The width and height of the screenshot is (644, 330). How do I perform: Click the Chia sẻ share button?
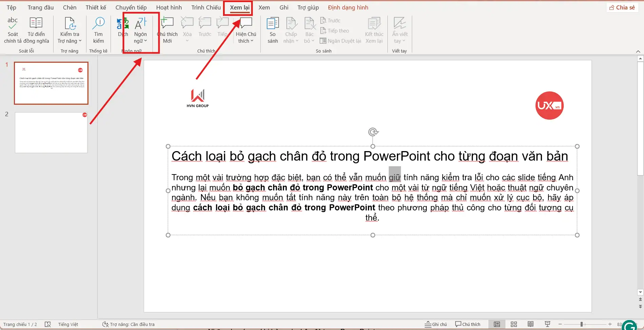click(622, 7)
